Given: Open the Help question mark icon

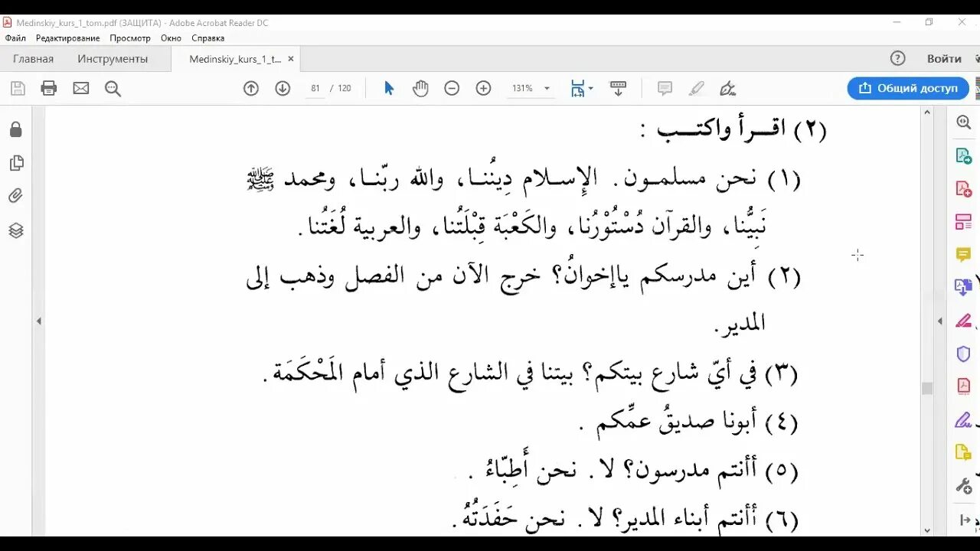Looking at the screenshot, I should click(898, 59).
